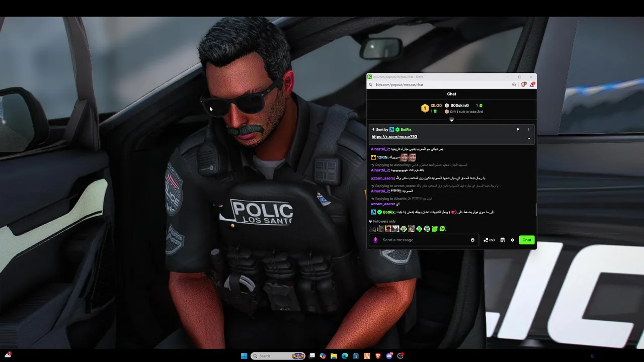Click the taskbar Search box
The image size is (644, 362).
[x=278, y=356]
